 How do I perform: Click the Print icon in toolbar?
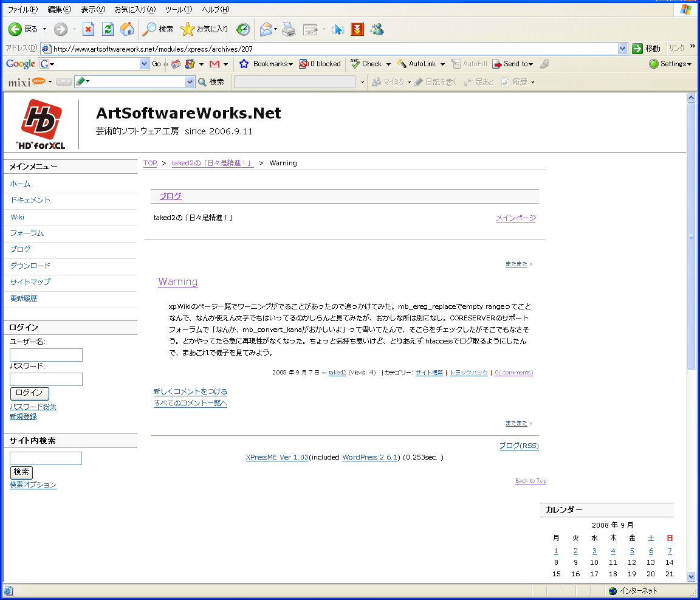[288, 29]
